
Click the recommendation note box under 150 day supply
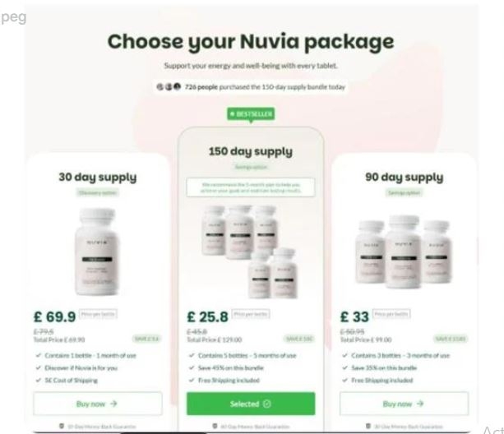(251, 187)
